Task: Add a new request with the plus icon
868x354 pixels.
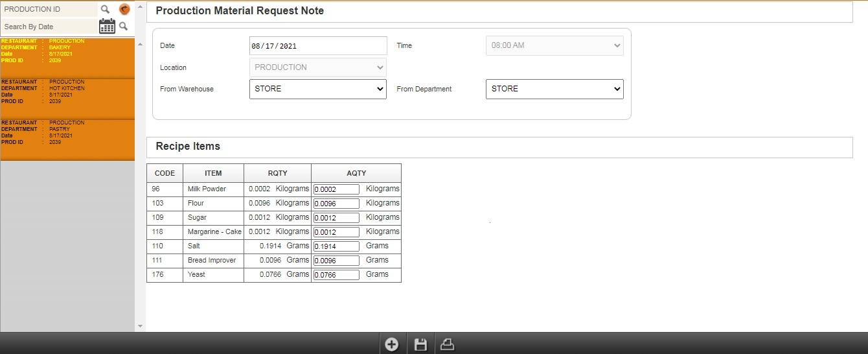Action: pos(391,344)
